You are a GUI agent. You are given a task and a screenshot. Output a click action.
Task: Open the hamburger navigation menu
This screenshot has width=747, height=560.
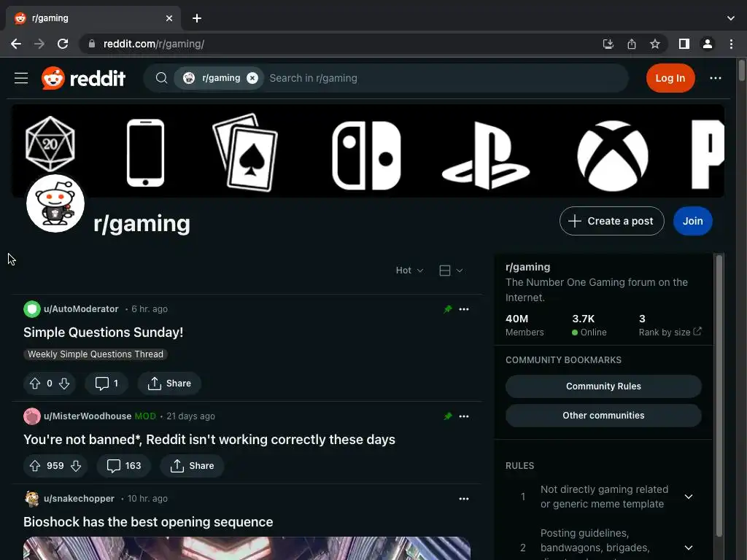point(21,78)
